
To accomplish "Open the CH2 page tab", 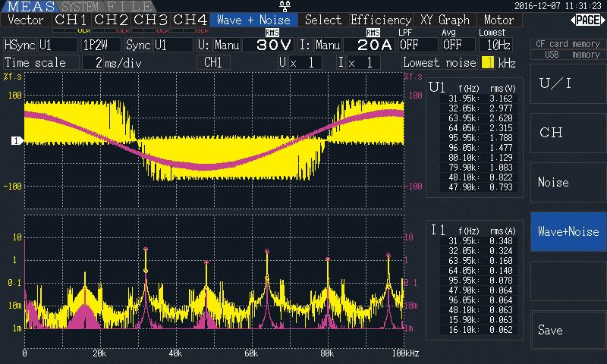I will click(111, 20).
